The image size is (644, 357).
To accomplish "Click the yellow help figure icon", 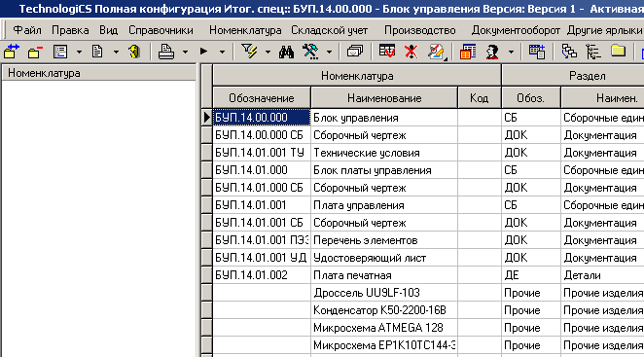I will pos(134,52).
